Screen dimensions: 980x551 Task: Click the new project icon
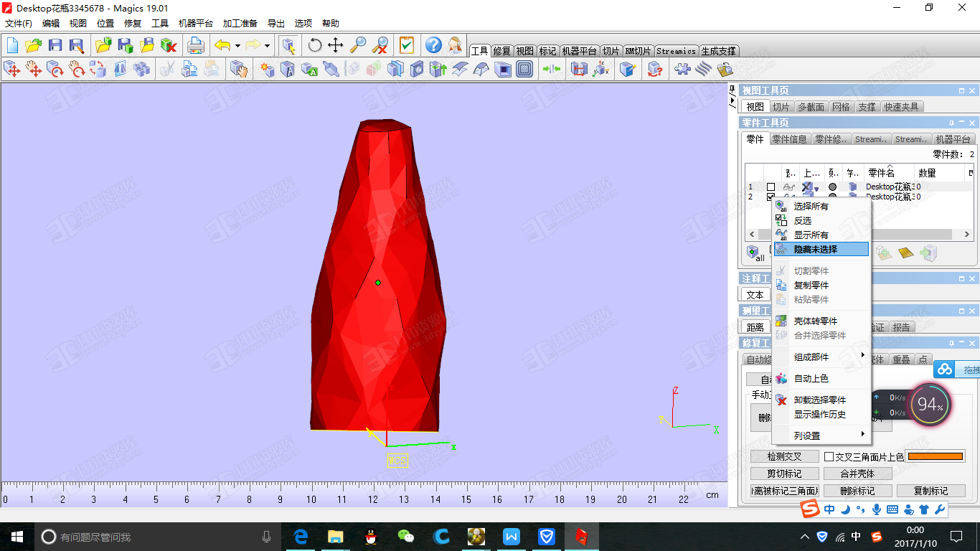pos(12,45)
